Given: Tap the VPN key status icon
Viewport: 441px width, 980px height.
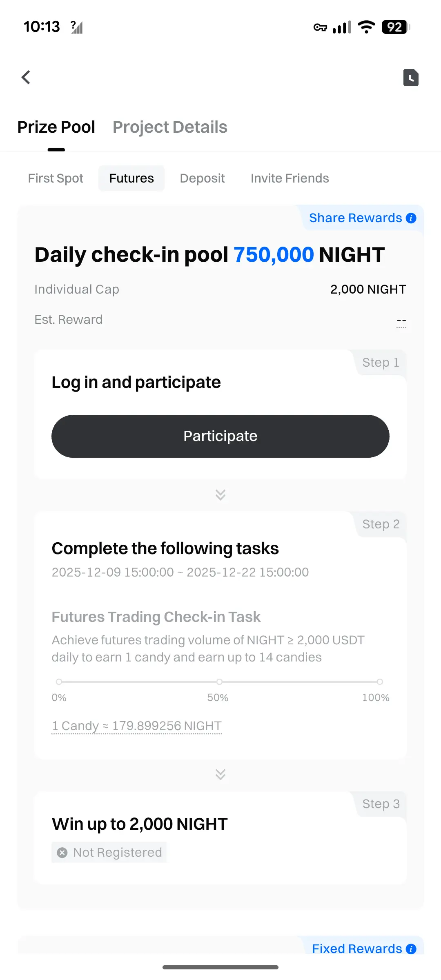Looking at the screenshot, I should [x=320, y=27].
